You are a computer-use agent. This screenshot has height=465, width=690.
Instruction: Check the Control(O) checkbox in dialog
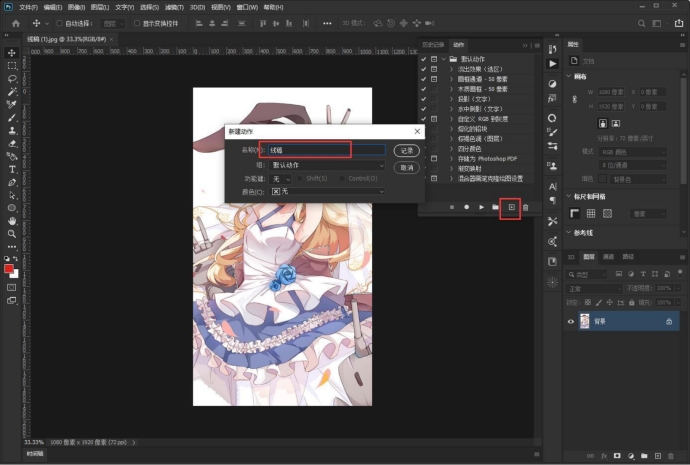click(342, 179)
